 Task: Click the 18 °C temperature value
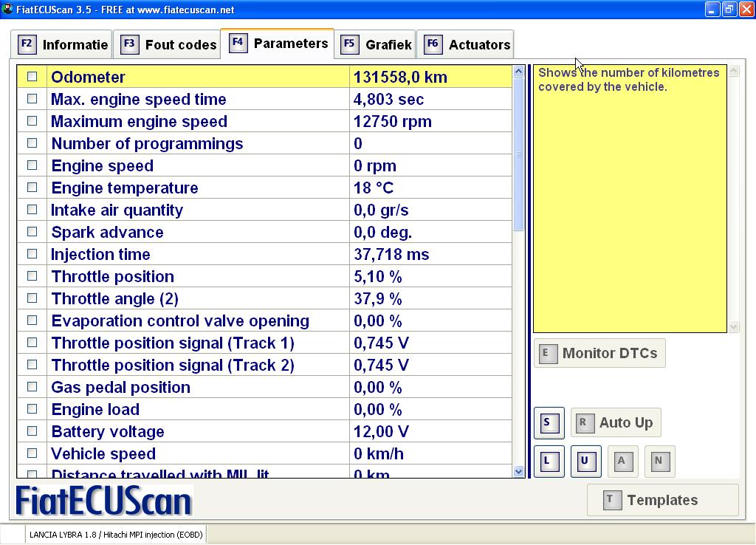(x=374, y=188)
